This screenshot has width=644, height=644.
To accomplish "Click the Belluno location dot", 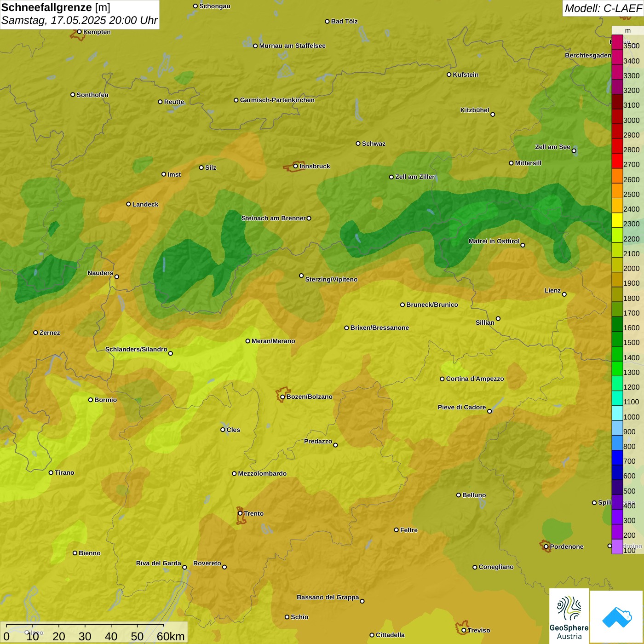I will [459, 495].
